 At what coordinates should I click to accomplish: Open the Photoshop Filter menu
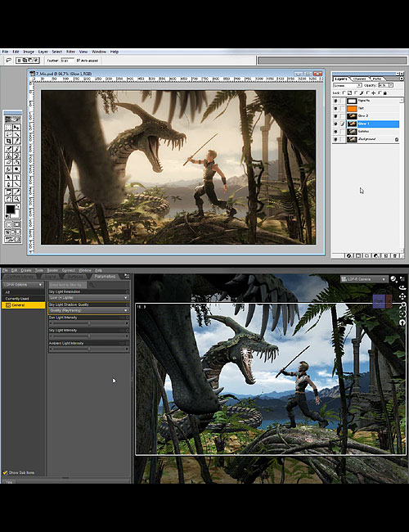70,52
